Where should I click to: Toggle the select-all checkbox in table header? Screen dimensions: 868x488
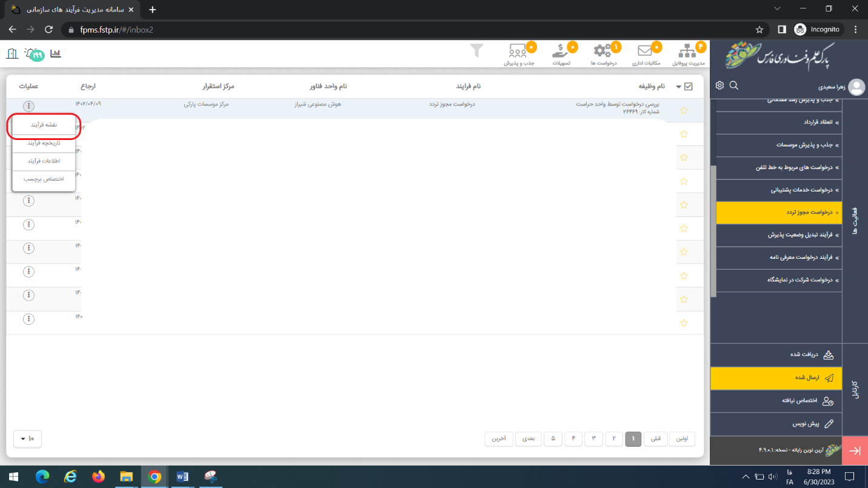688,87
